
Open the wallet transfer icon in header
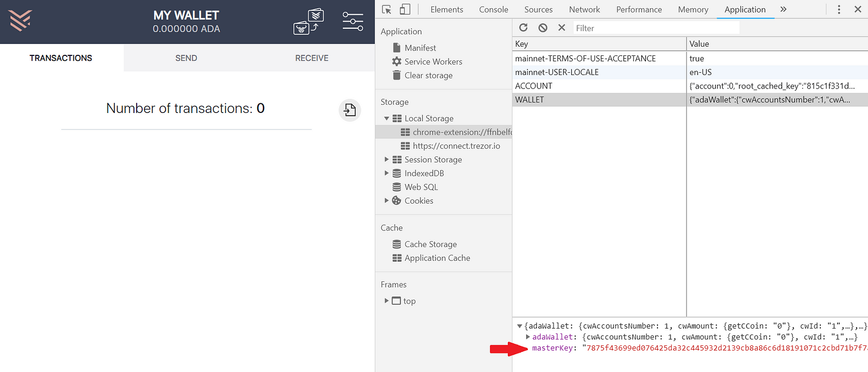tap(309, 21)
